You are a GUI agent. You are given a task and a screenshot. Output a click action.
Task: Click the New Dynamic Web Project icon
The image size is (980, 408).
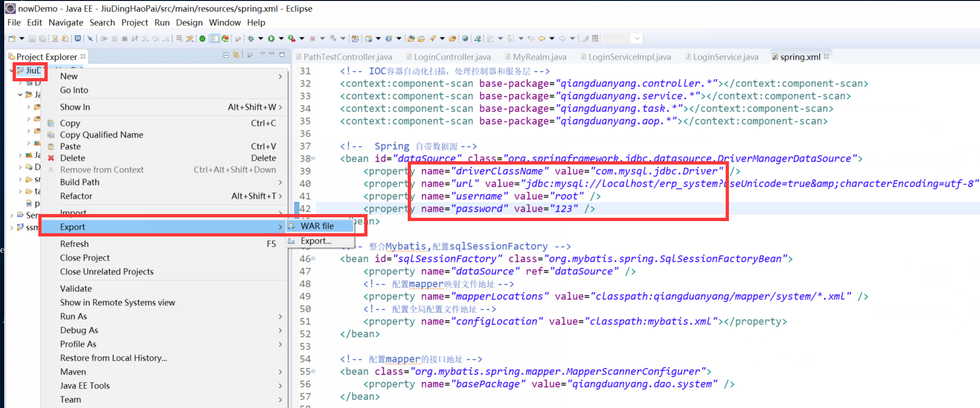point(368,38)
